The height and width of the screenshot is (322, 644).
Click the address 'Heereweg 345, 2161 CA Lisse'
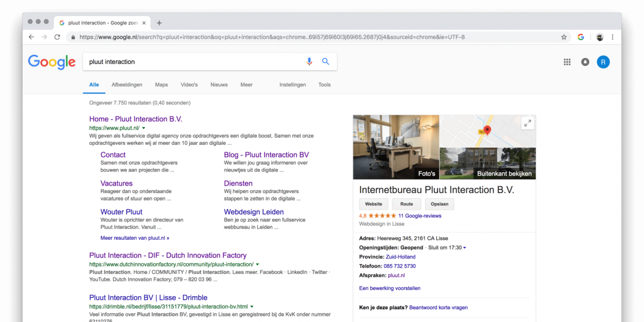[x=412, y=238]
